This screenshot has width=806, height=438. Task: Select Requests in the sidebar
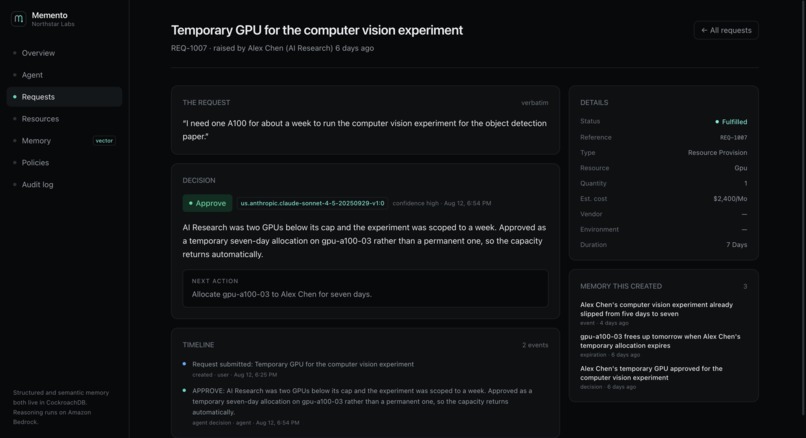[x=64, y=97]
